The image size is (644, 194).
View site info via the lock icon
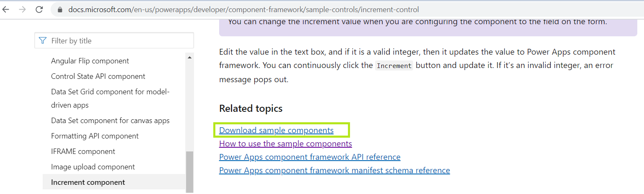tap(59, 9)
